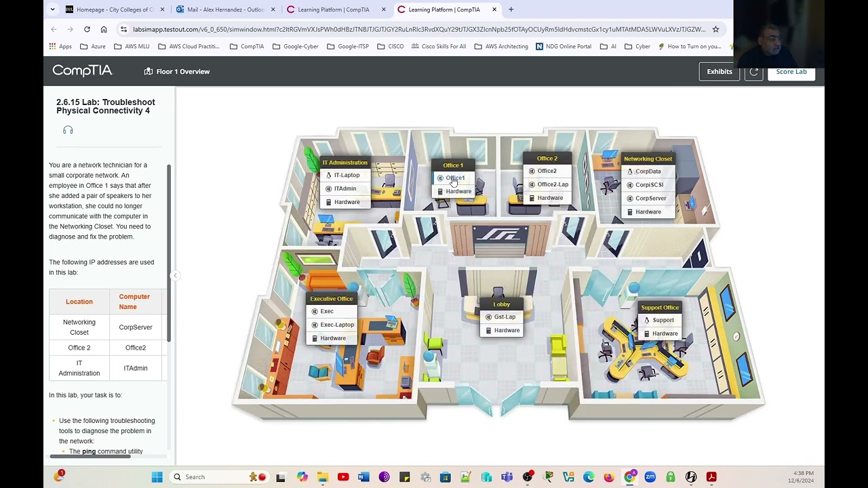Click the browser address bar URL
868x488 pixels.
click(419, 29)
